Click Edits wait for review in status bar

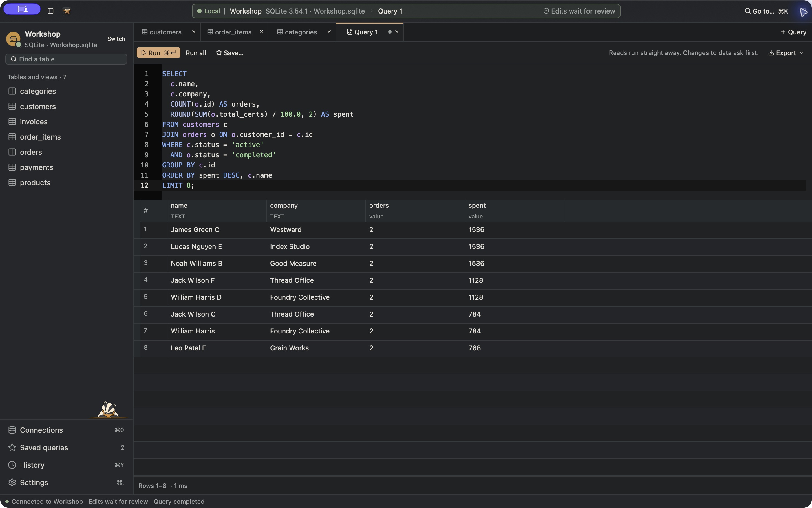click(x=118, y=502)
